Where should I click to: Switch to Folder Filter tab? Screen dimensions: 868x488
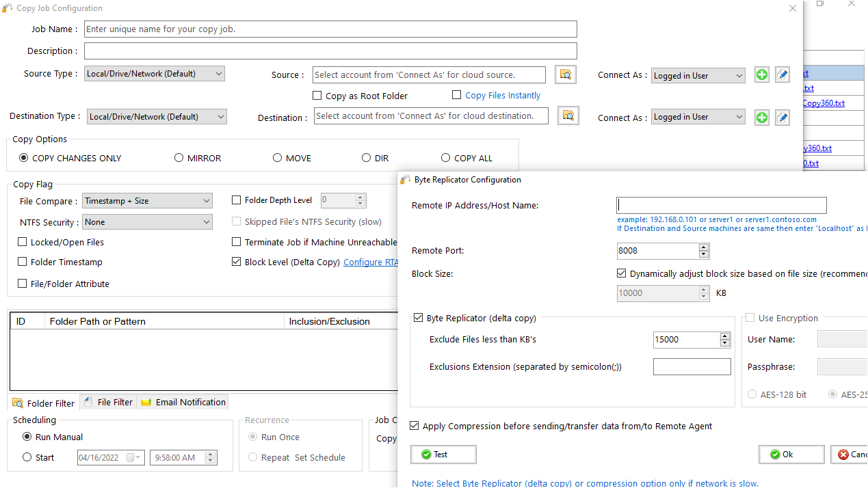tap(44, 403)
